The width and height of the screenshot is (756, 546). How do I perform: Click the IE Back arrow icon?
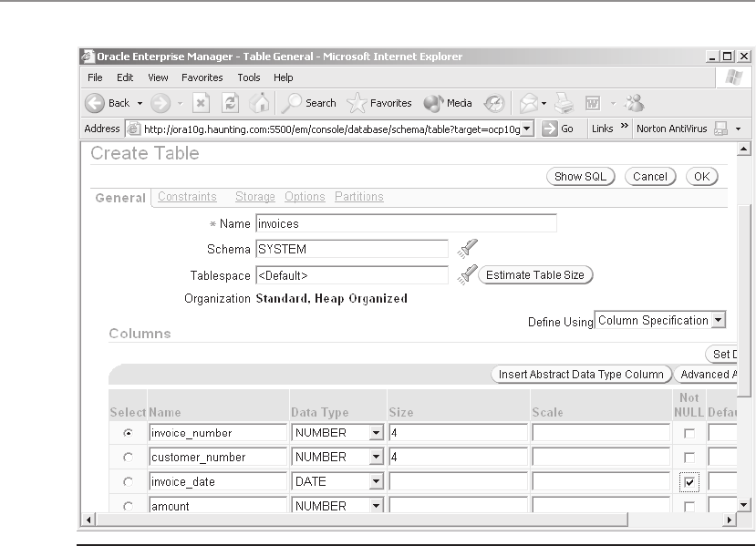95,103
